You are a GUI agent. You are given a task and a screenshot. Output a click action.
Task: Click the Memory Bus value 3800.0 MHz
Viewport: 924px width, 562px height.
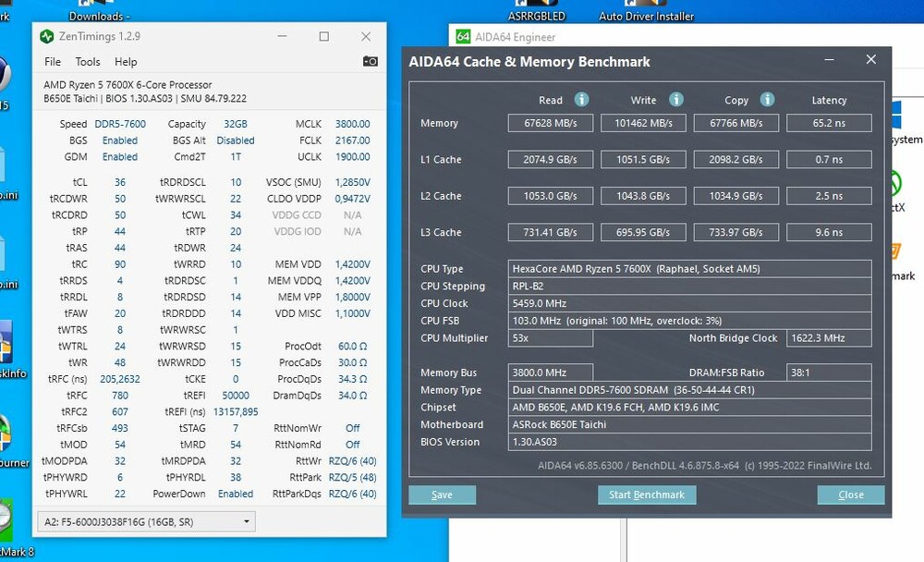tap(551, 373)
